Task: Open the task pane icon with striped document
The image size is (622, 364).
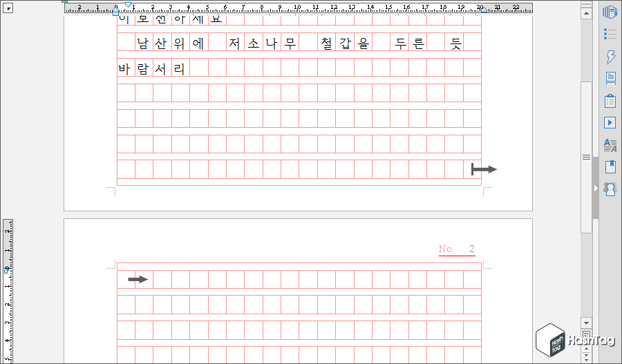Action: 610,12
